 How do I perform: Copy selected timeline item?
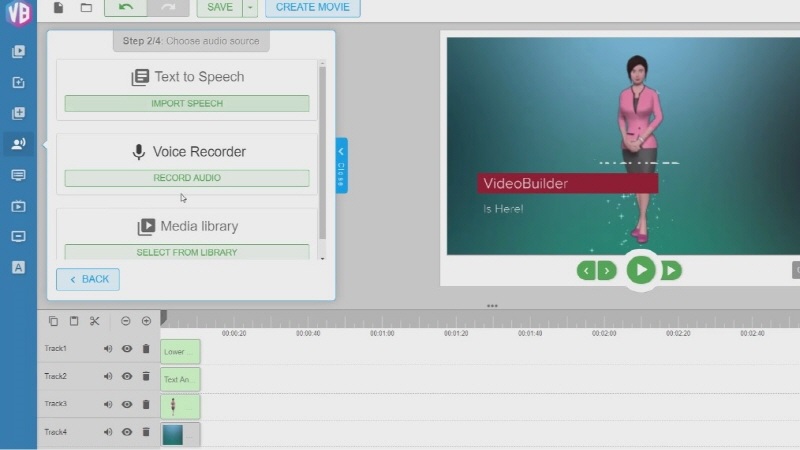(53, 321)
